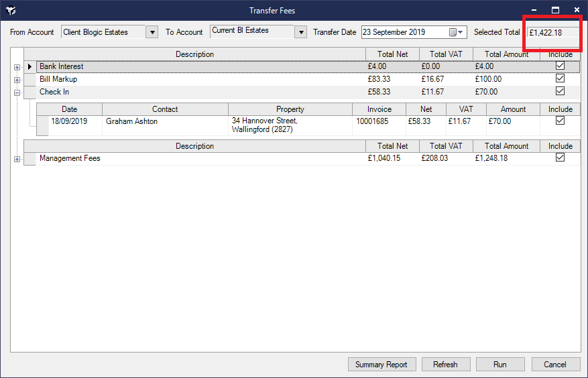This screenshot has width=588, height=378.
Task: Click the Selected Total field
Action: [x=553, y=32]
